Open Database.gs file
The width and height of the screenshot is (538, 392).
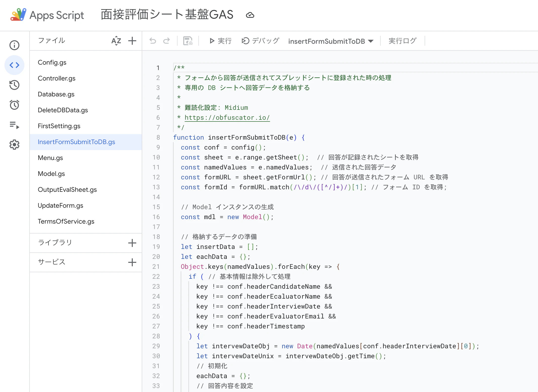click(x=86, y=94)
